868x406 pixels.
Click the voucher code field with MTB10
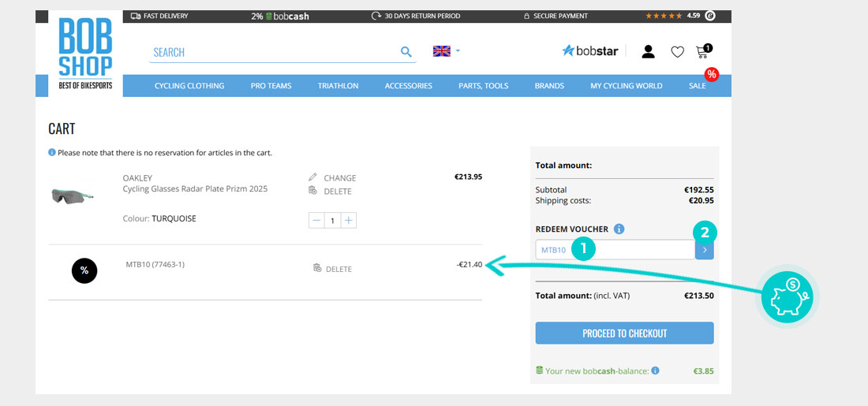[615, 250]
